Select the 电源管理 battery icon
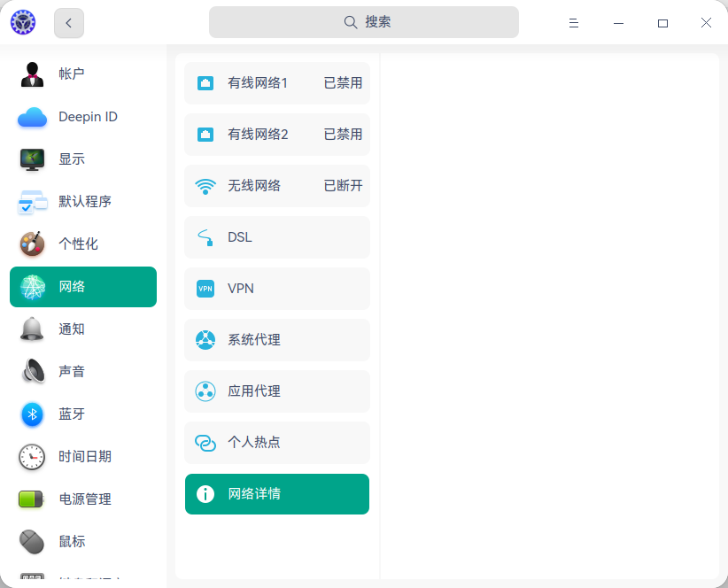This screenshot has height=588, width=728. pyautogui.click(x=32, y=499)
